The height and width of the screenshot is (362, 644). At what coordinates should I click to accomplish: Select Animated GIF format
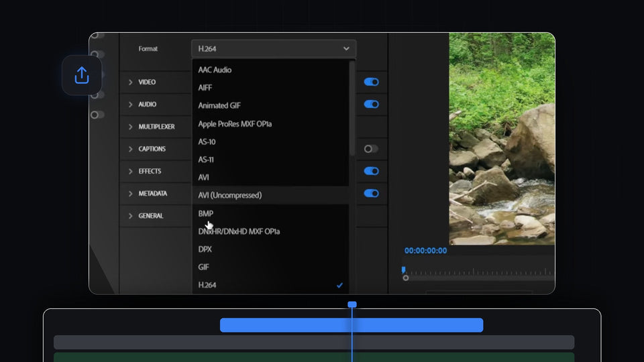pos(270,105)
